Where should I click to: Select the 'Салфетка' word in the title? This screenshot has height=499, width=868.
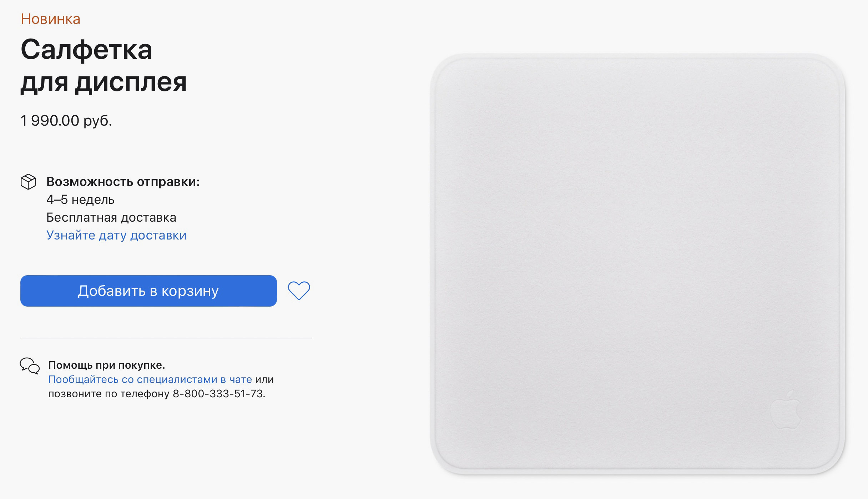click(x=86, y=50)
